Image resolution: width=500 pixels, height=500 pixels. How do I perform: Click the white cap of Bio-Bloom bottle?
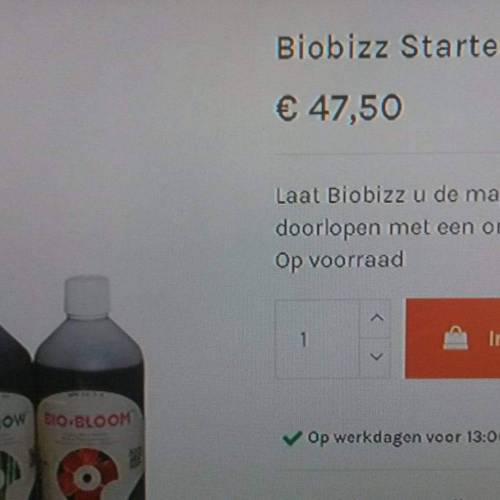pos(87,295)
